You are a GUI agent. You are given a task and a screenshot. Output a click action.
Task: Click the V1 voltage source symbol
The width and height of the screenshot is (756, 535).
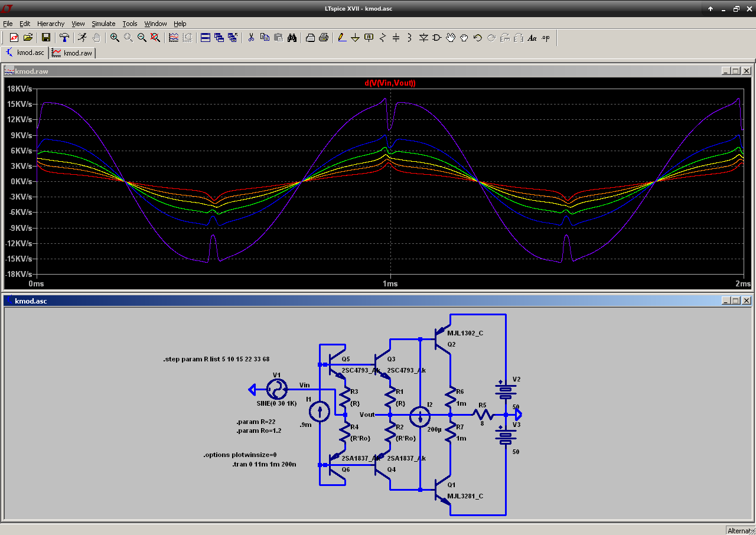[x=276, y=389]
